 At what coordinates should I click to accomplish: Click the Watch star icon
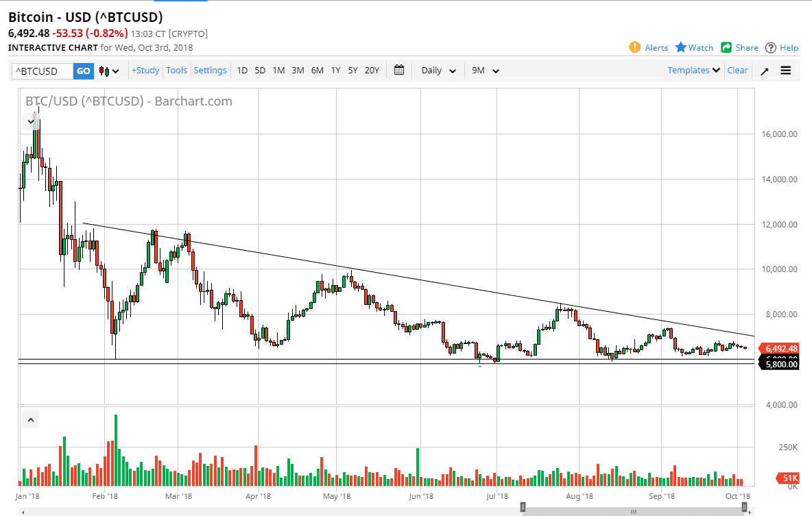tap(680, 47)
